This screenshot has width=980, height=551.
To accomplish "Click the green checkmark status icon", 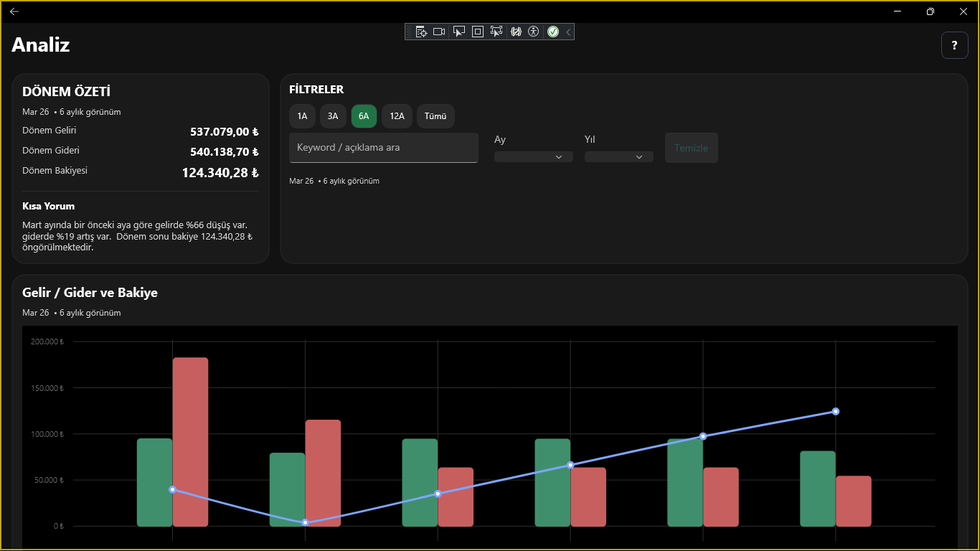I will pyautogui.click(x=553, y=32).
